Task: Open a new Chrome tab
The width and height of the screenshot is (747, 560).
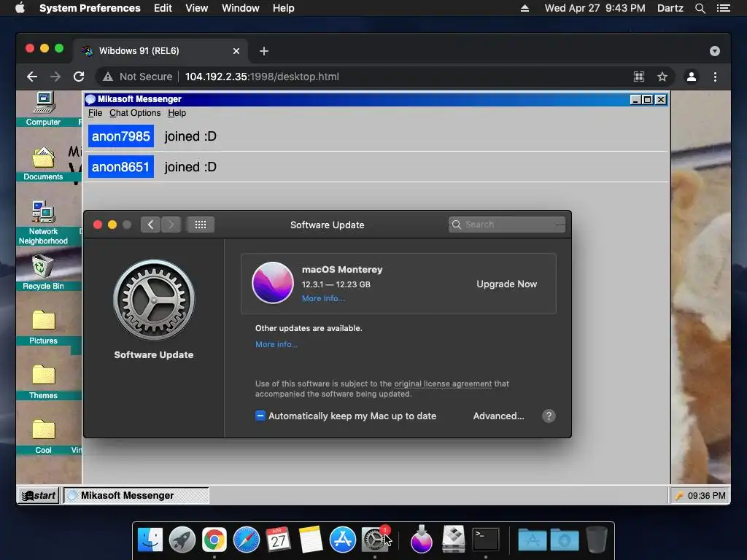Action: point(264,51)
